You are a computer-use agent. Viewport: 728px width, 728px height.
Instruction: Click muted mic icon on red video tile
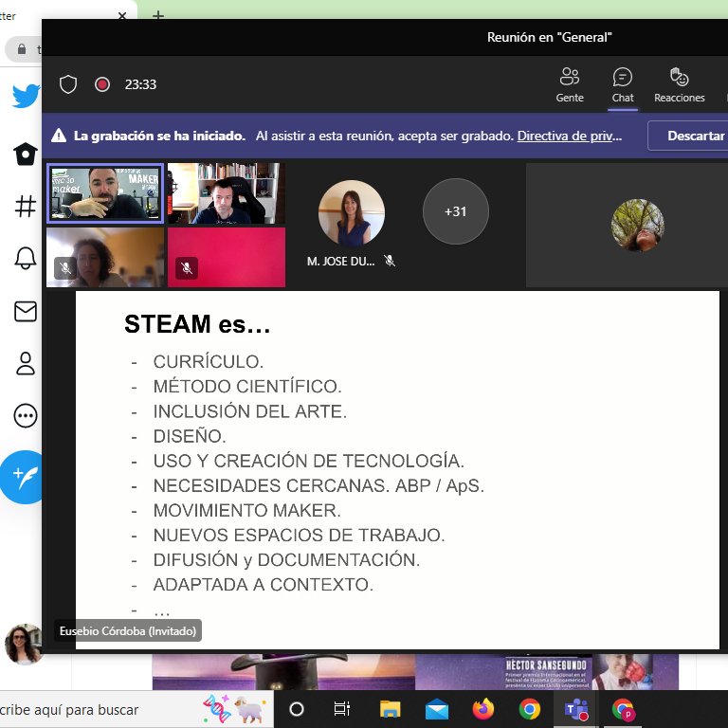[187, 268]
